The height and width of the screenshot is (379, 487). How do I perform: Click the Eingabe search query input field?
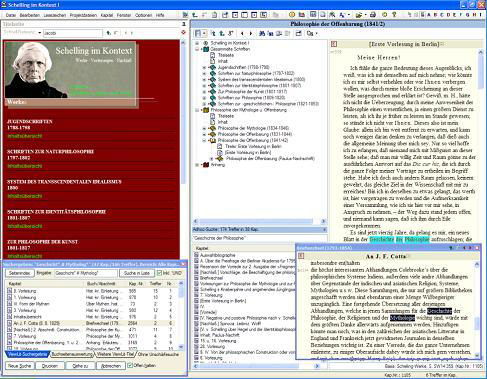[x=86, y=273]
